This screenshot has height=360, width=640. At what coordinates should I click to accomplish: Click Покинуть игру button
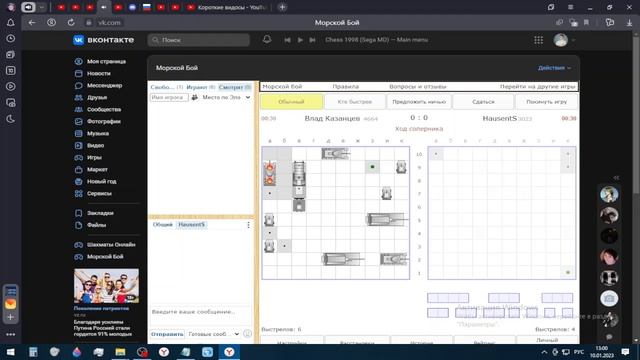547,102
